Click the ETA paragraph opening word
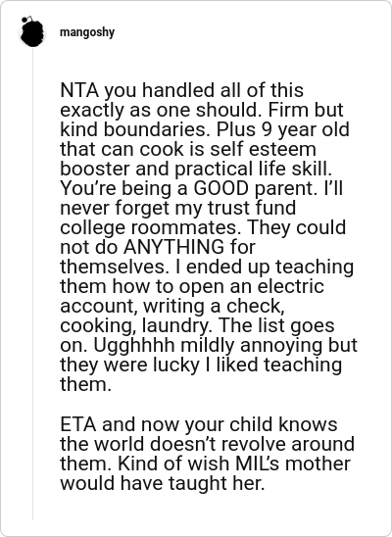 tap(78, 424)
